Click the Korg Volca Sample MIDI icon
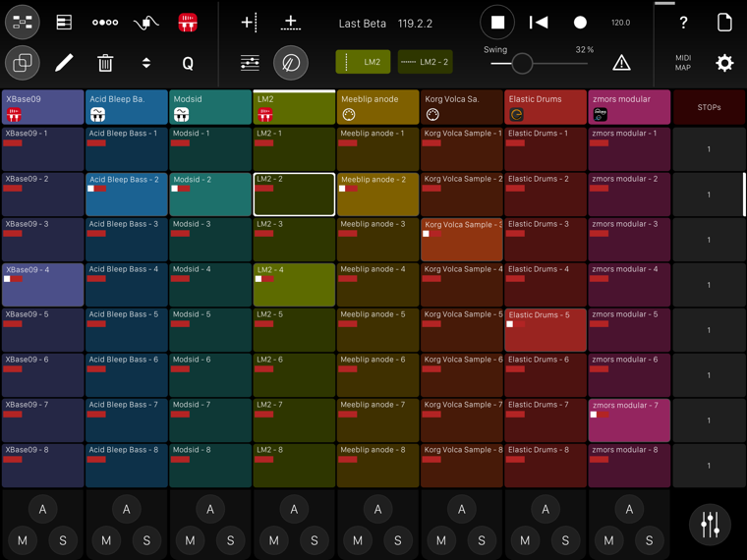Viewport: 747px width, 560px height. click(x=432, y=115)
